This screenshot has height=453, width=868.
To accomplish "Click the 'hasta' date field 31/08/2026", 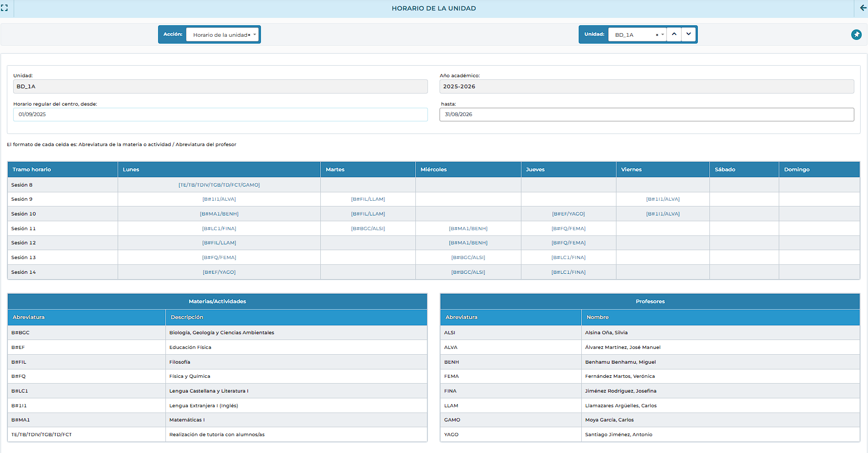I will click(646, 115).
